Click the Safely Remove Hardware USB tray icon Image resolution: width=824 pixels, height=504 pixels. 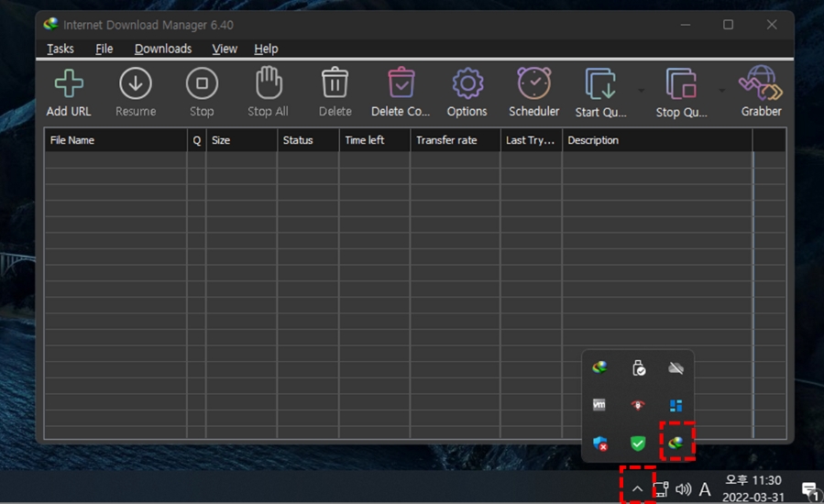tap(638, 367)
